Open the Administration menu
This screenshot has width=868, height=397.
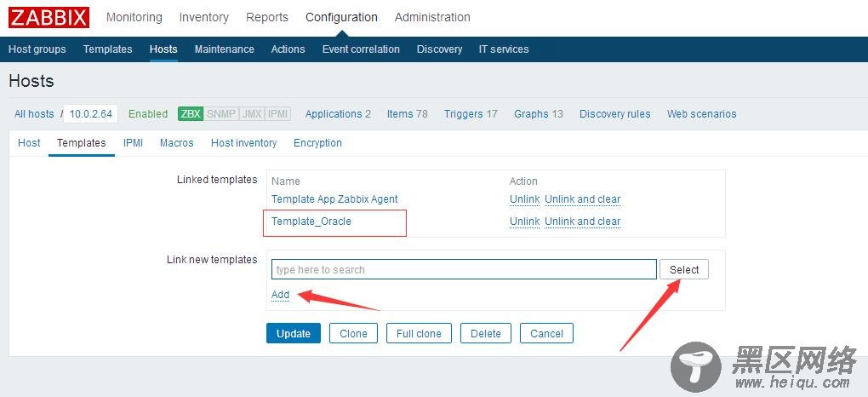pos(432,17)
